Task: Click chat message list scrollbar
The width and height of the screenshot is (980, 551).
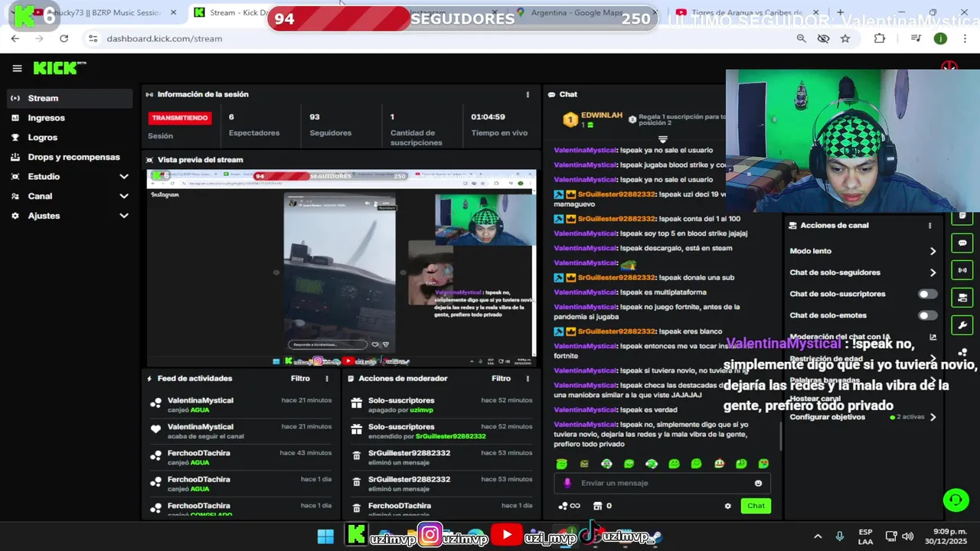Action: (781, 436)
